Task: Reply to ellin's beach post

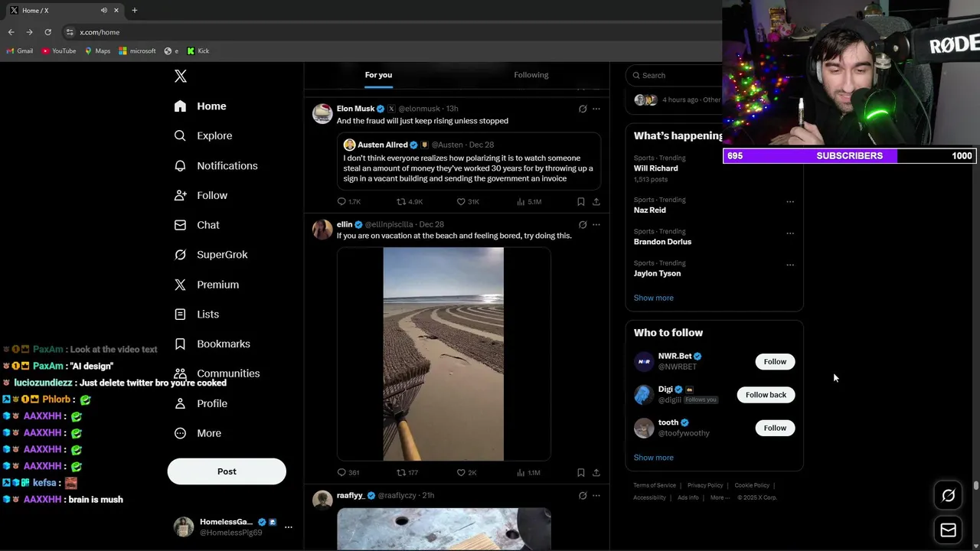Action: tap(348, 472)
